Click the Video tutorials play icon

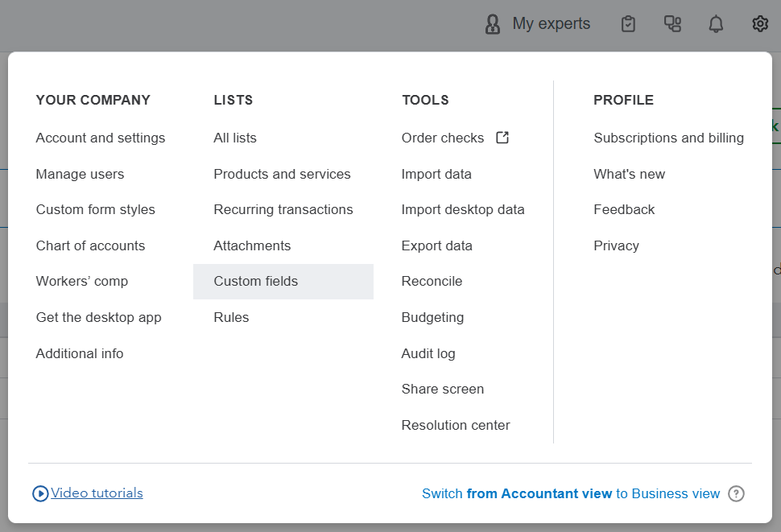click(40, 493)
